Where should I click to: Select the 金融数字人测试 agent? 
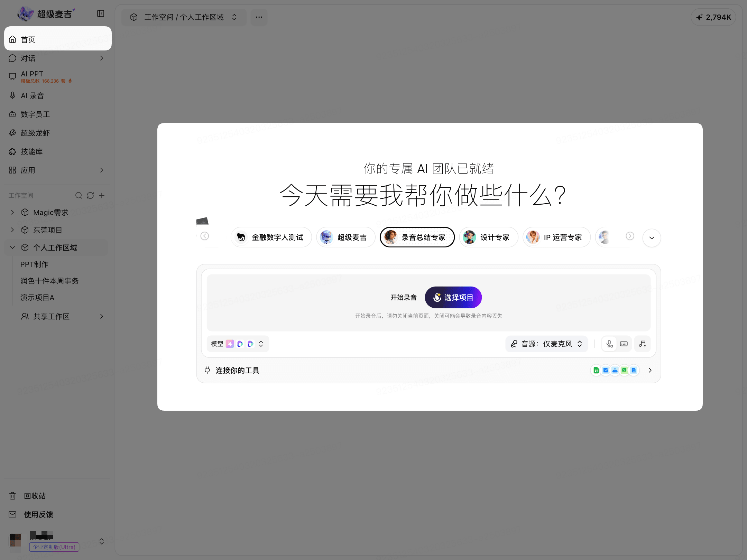click(x=271, y=237)
